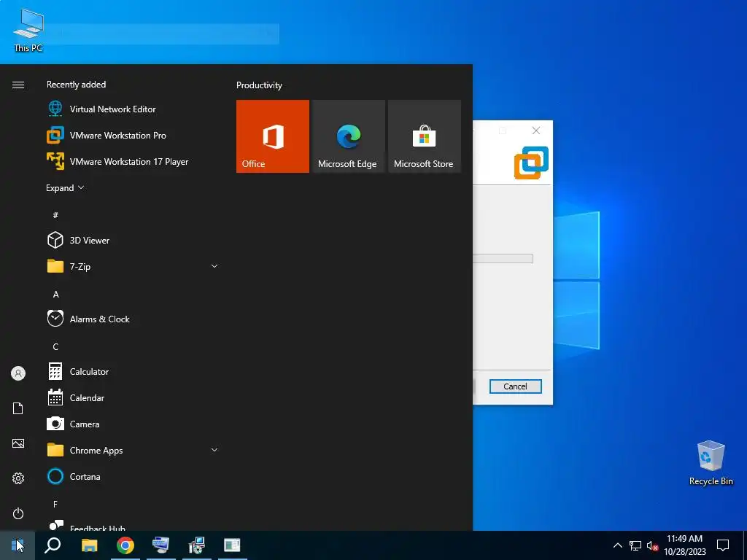
Task: Open Virtual Network Editor from recently added
Action: [x=113, y=109]
